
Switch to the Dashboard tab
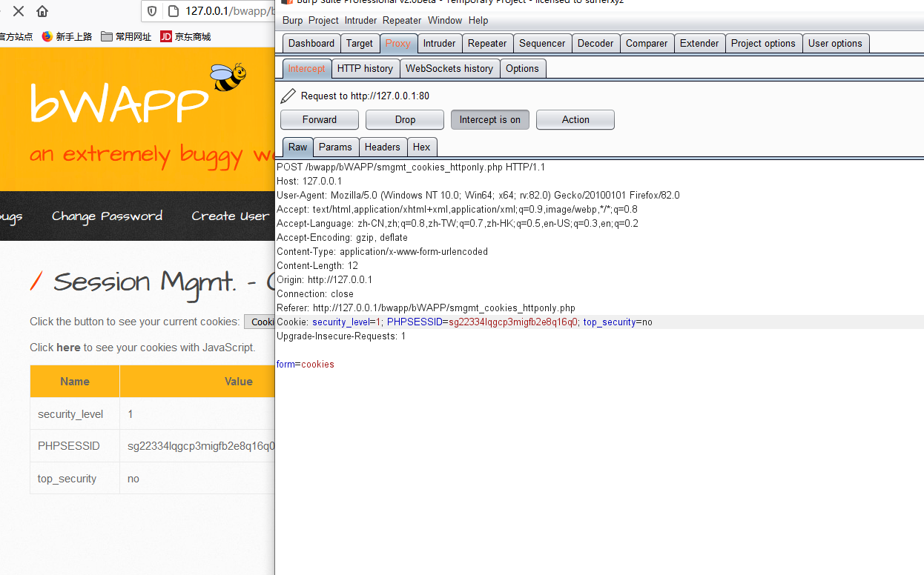click(x=311, y=43)
